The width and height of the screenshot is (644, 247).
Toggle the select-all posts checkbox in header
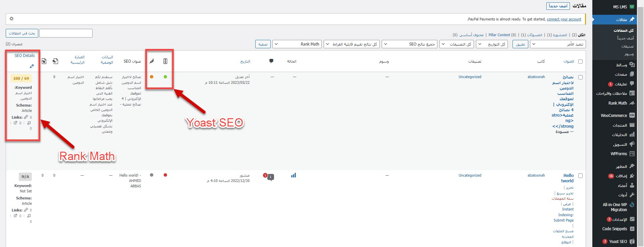pyautogui.click(x=581, y=61)
